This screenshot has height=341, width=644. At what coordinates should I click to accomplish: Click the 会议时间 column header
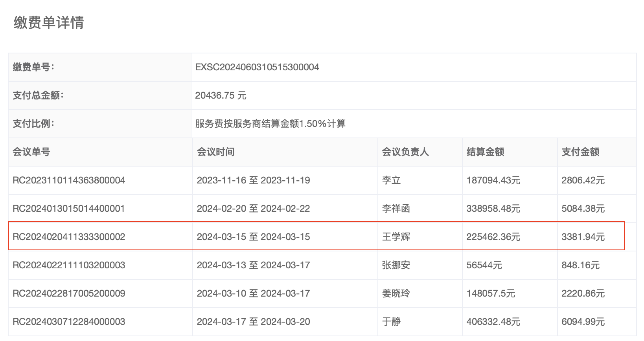point(215,152)
